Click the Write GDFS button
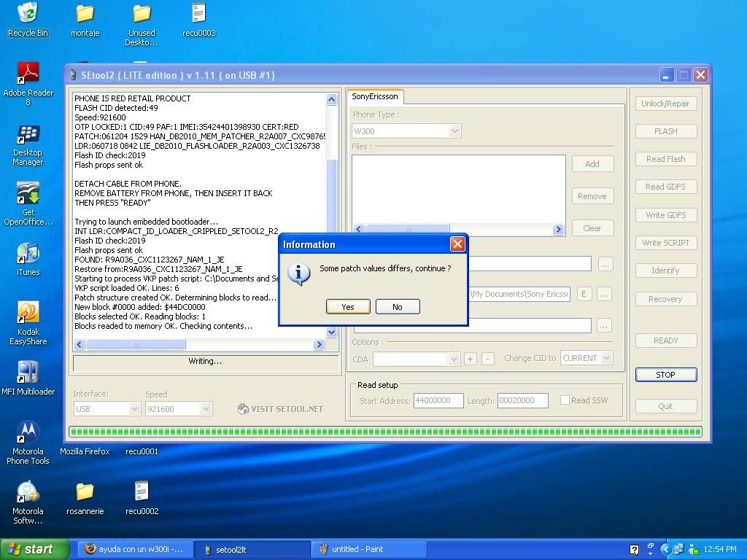Image resolution: width=747 pixels, height=560 pixels. pyautogui.click(x=665, y=215)
